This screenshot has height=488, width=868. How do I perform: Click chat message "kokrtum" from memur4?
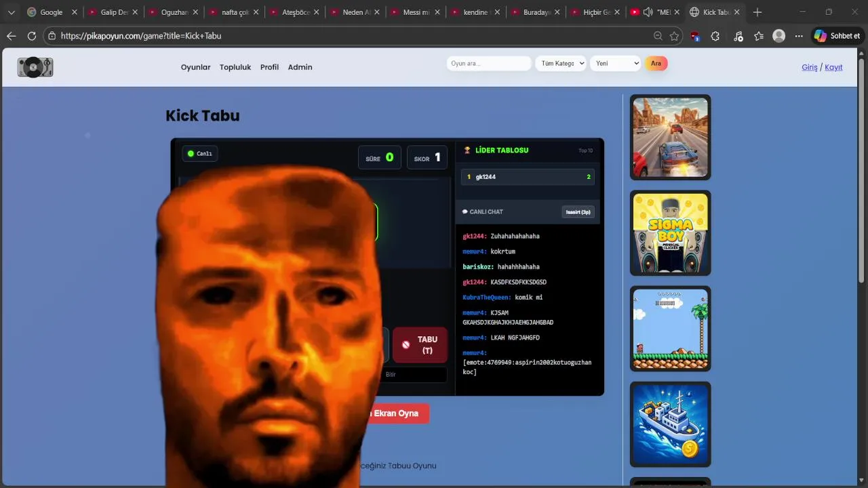click(502, 251)
